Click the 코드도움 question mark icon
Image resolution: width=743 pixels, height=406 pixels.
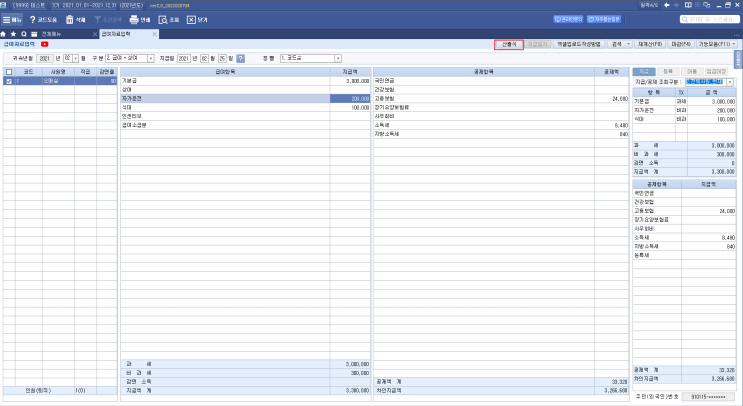[x=32, y=20]
